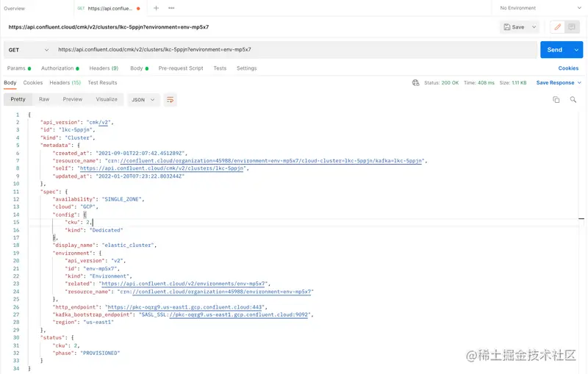Image resolution: width=588 pixels, height=374 pixels.
Task: Open the comments icon beside the pencil
Action: tap(572, 27)
